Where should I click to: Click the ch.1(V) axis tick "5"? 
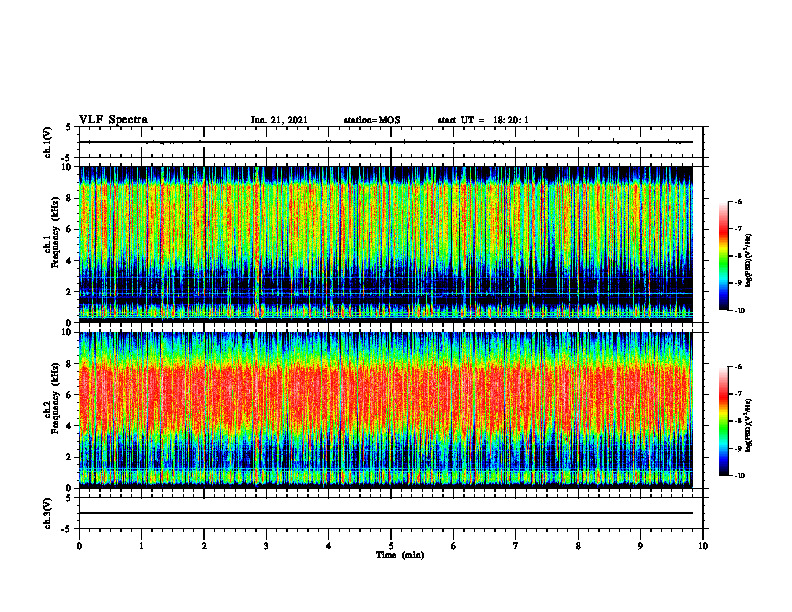[69, 127]
